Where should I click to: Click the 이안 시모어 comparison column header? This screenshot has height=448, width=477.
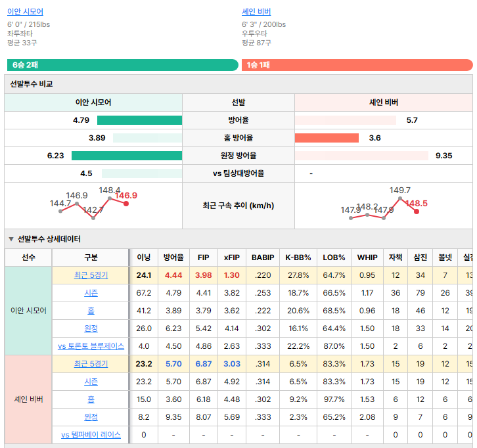pyautogui.click(x=93, y=102)
